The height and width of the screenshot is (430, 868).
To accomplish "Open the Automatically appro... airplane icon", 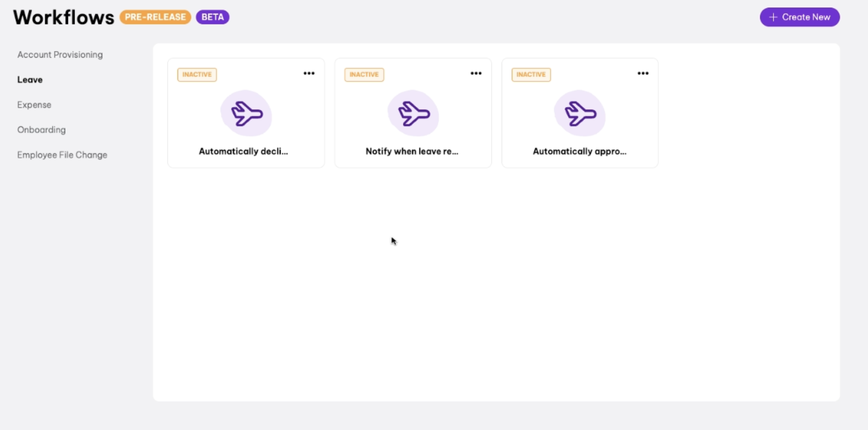I will click(580, 113).
